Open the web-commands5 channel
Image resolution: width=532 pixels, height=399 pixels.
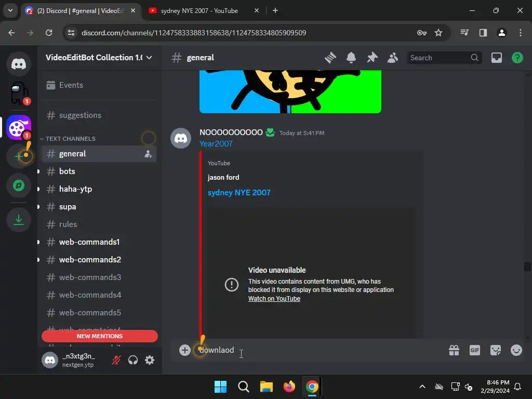pos(99,312)
